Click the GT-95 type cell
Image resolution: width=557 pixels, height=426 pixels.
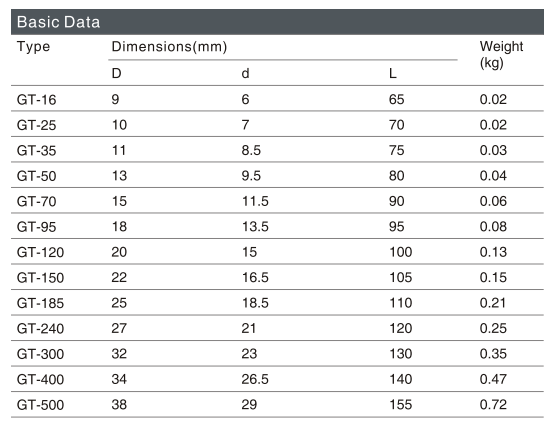[x=37, y=227]
